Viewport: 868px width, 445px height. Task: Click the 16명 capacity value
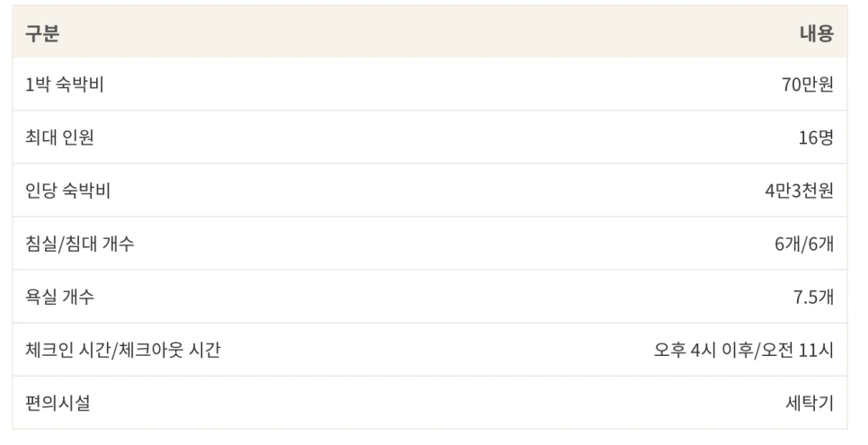[815, 138]
